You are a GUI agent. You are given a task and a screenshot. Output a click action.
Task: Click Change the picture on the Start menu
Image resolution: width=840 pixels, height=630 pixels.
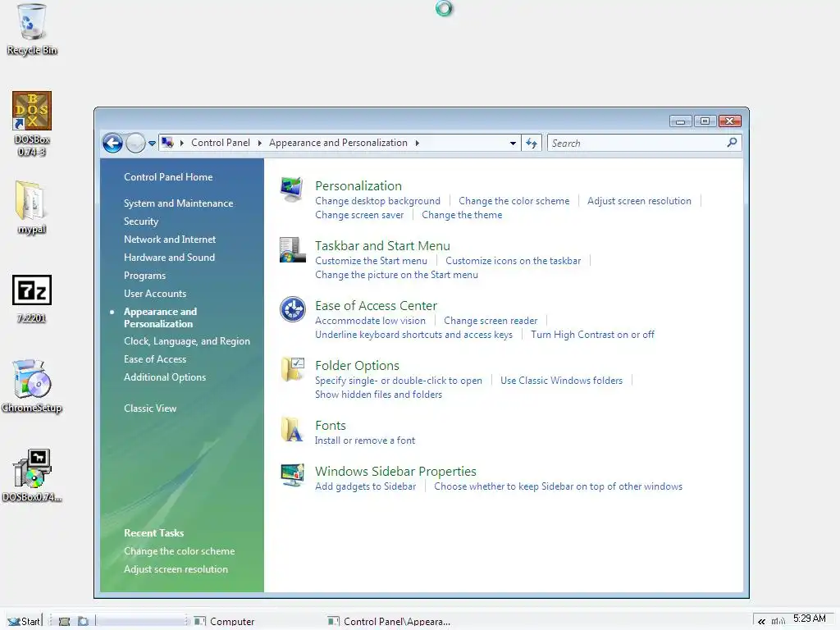point(396,275)
